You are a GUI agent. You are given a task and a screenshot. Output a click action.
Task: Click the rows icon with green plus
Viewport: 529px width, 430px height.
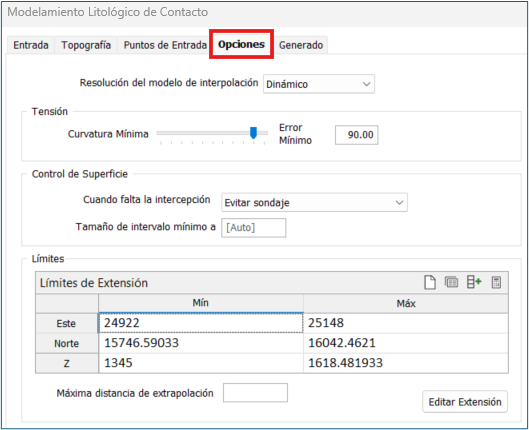[x=474, y=282]
